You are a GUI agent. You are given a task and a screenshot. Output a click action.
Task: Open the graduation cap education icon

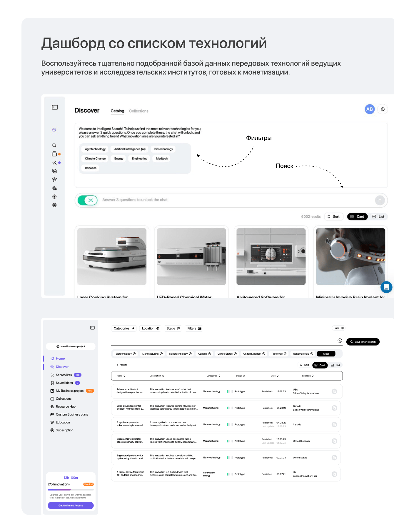pyautogui.click(x=54, y=180)
